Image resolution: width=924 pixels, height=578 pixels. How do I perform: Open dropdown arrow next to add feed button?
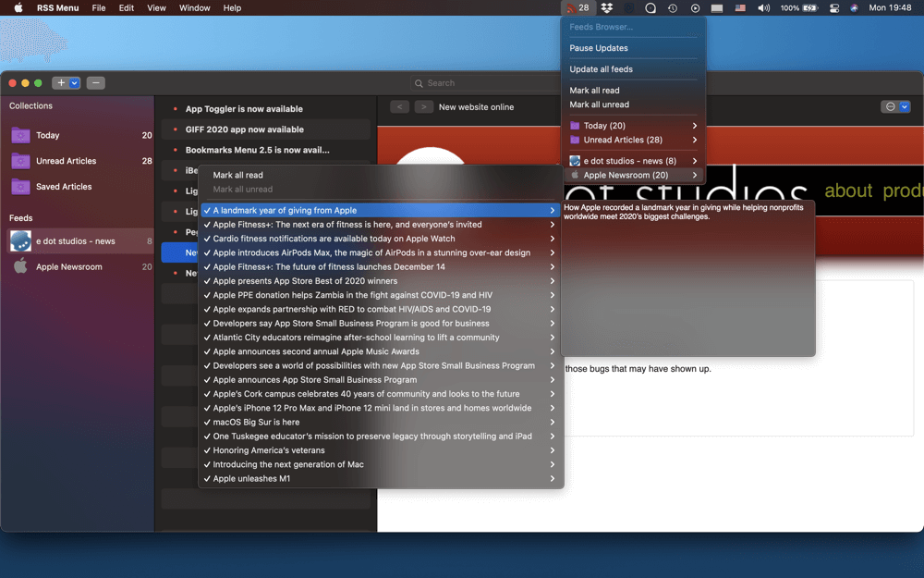(74, 83)
